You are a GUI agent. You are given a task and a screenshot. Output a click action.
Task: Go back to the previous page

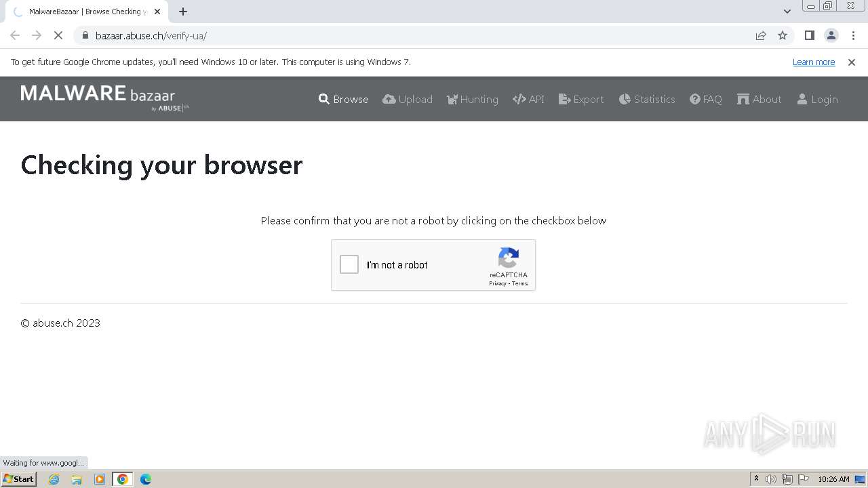(15, 35)
